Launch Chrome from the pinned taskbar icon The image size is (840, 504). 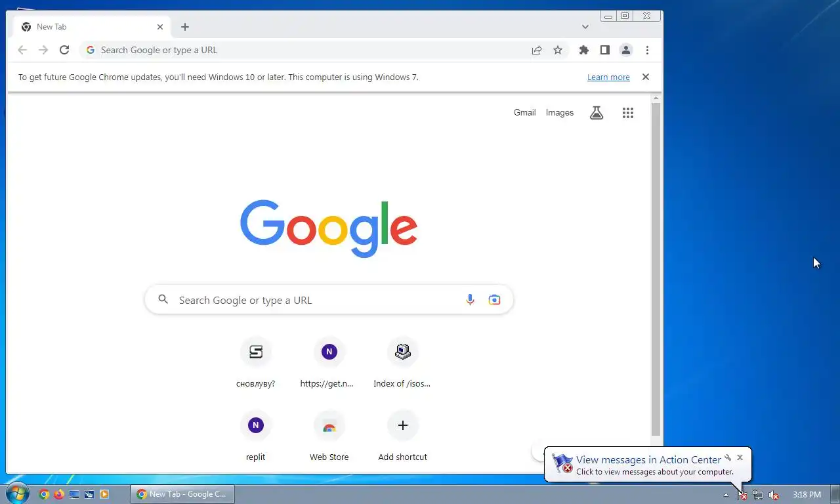pyautogui.click(x=44, y=494)
